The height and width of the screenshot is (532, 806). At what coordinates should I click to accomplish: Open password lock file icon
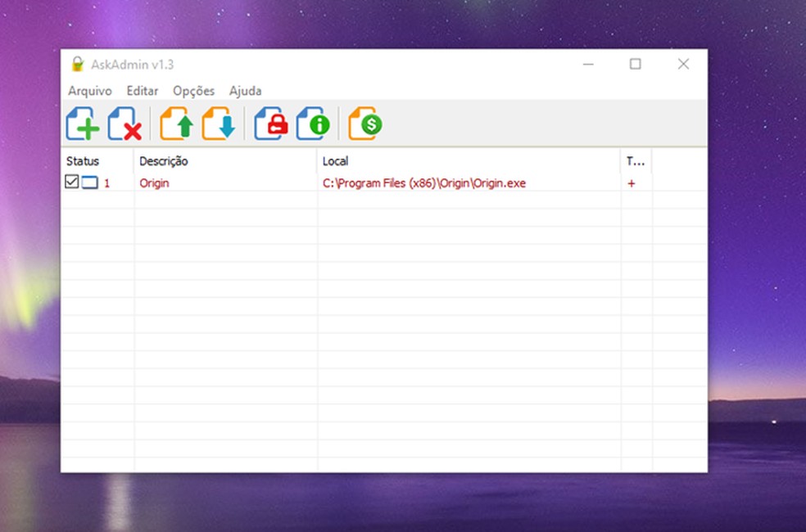(271, 124)
